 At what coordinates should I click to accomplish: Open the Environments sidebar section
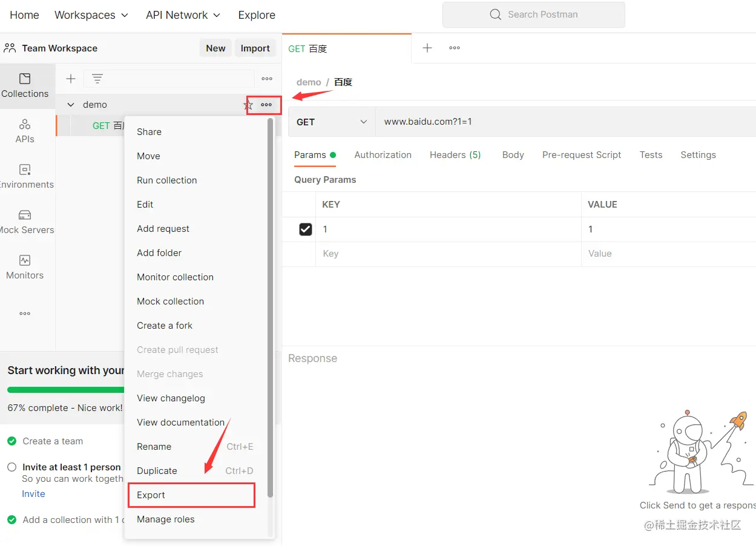[x=25, y=177]
